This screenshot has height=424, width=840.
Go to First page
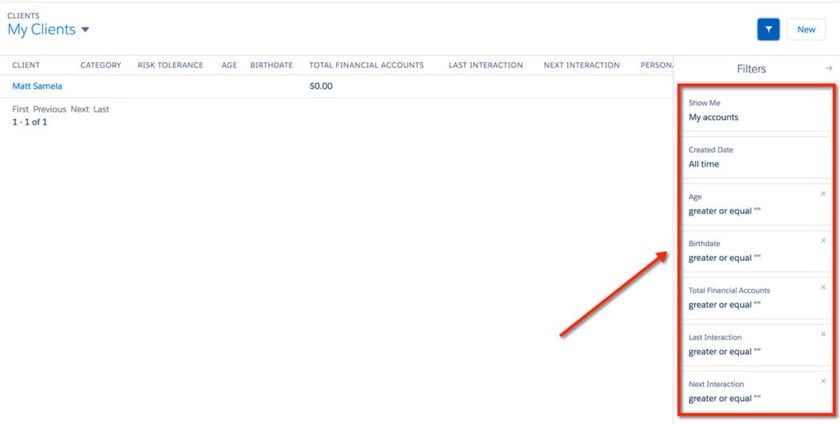(x=20, y=109)
